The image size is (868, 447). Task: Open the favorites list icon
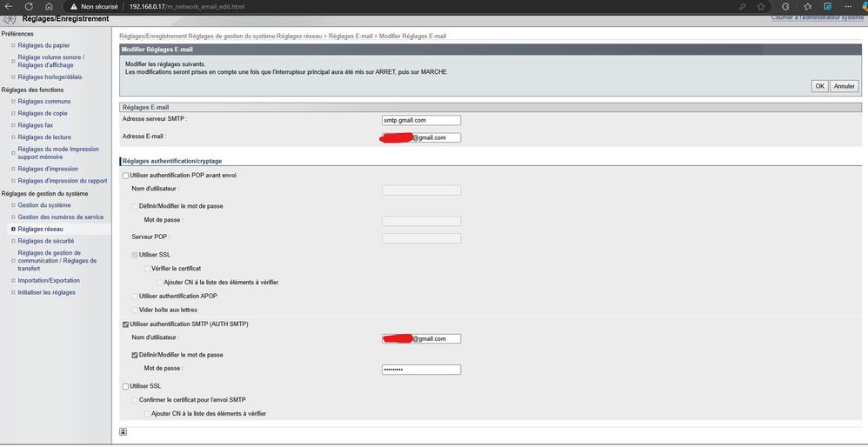tap(808, 7)
